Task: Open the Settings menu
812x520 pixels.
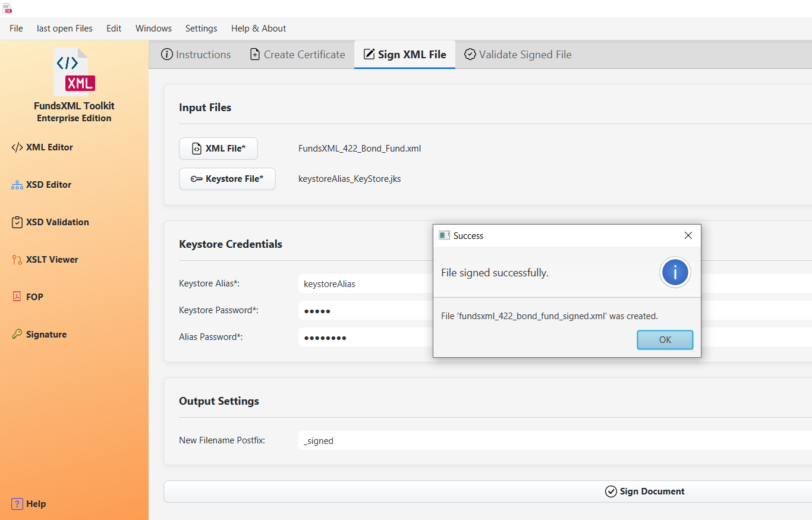Action: click(x=201, y=29)
